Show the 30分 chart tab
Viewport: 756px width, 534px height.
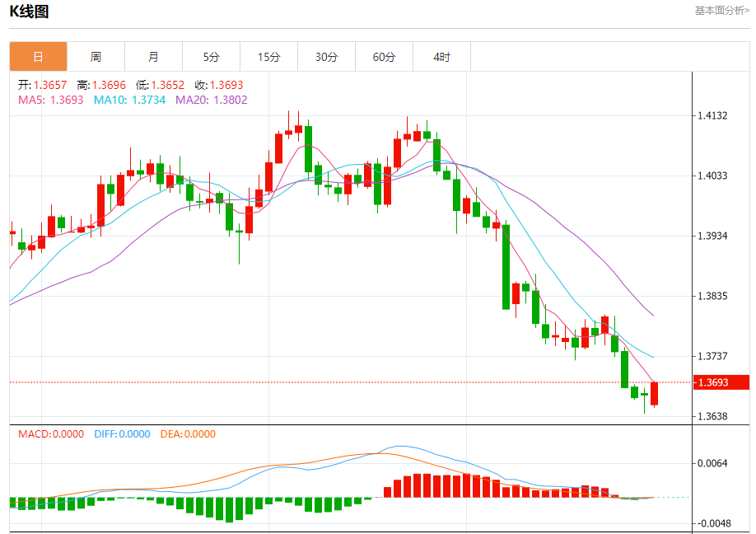(326, 57)
